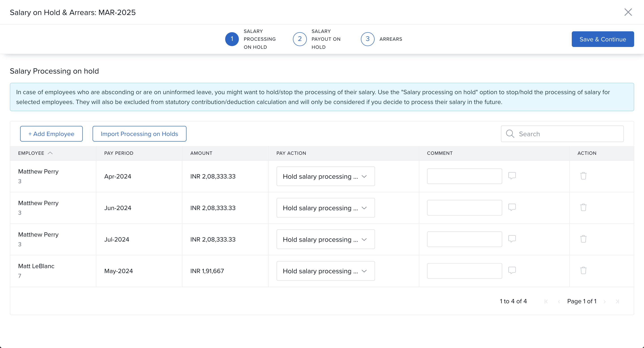Expand pay action dropdown for Apr-2024
The image size is (644, 348).
[x=325, y=176]
